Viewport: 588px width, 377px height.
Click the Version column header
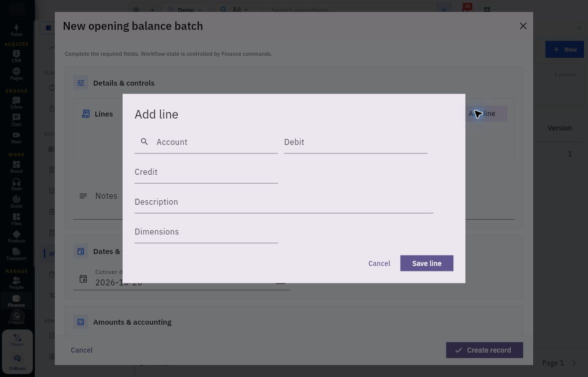tap(560, 128)
